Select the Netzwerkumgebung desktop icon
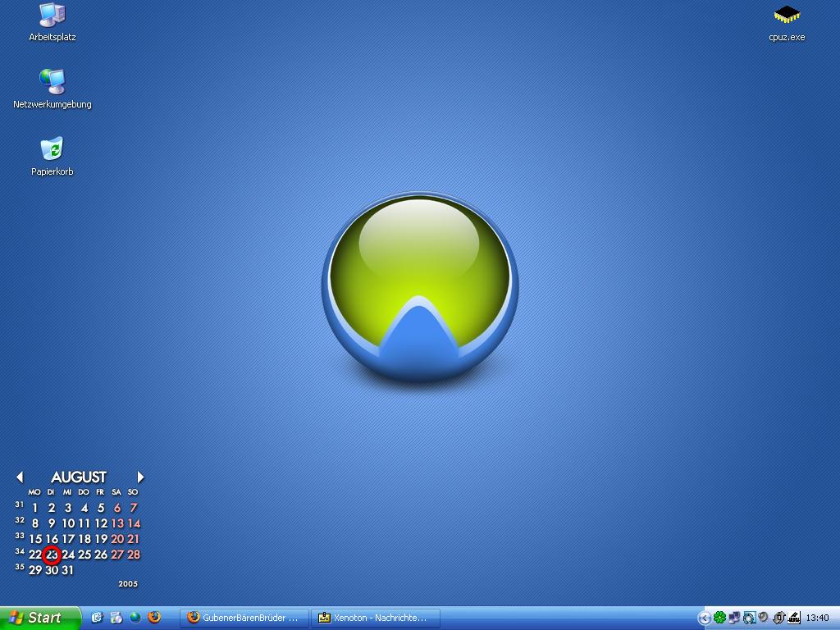Screen dimensions: 840x630 (x=52, y=89)
